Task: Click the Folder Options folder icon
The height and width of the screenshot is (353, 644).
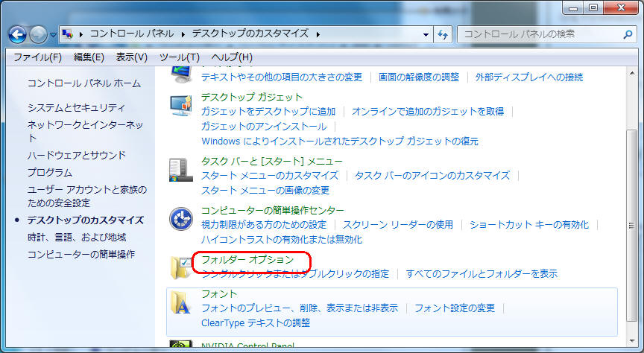Action: 181,267
